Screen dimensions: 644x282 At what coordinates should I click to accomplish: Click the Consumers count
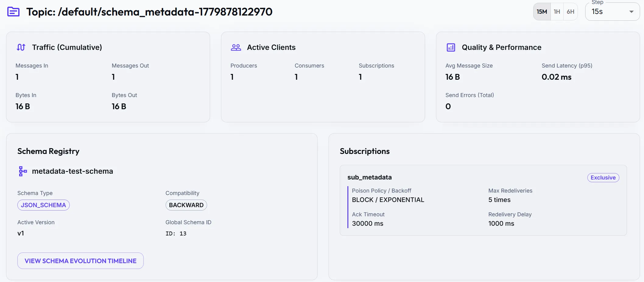[x=296, y=77]
